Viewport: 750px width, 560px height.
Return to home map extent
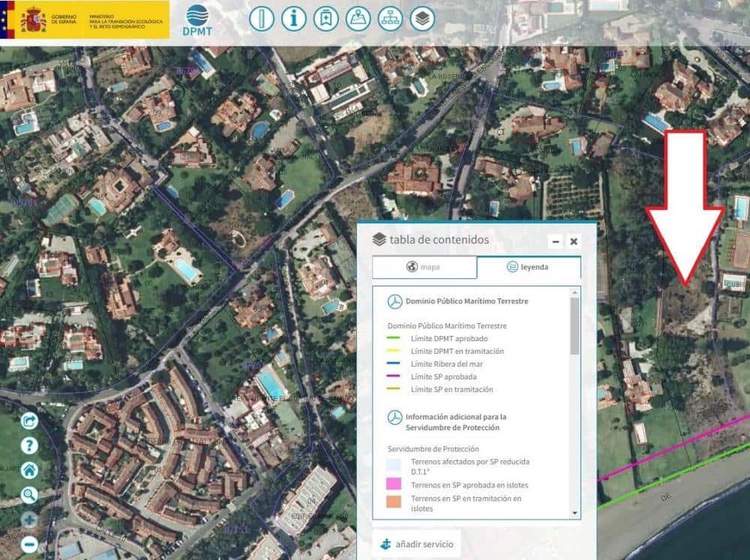(x=29, y=471)
